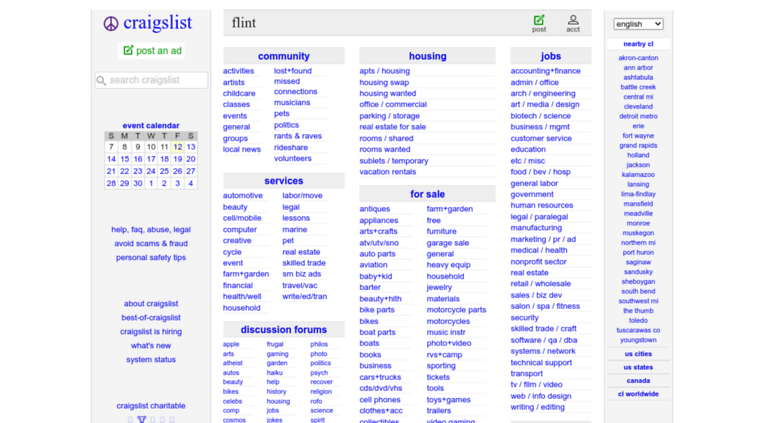The image size is (777, 423).
Task: Open labor/move services link
Action: click(x=302, y=195)
